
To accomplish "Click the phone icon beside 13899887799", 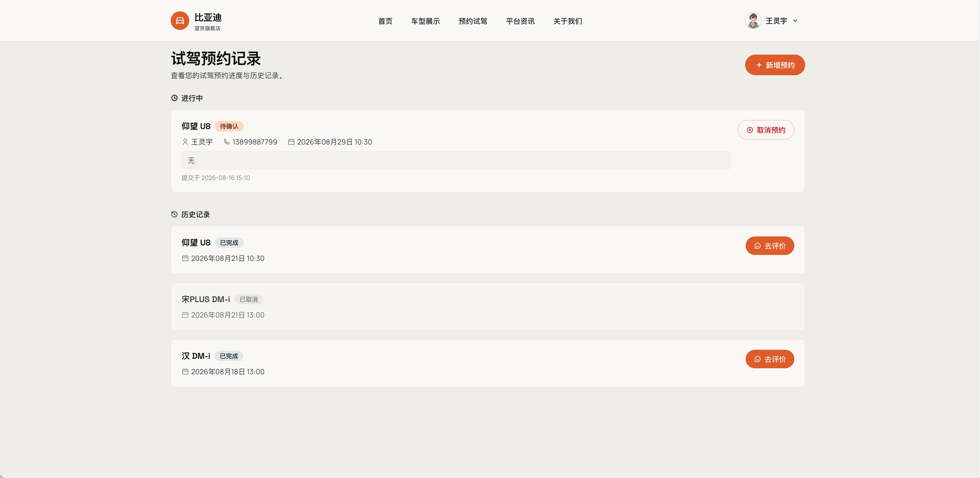I will (227, 142).
